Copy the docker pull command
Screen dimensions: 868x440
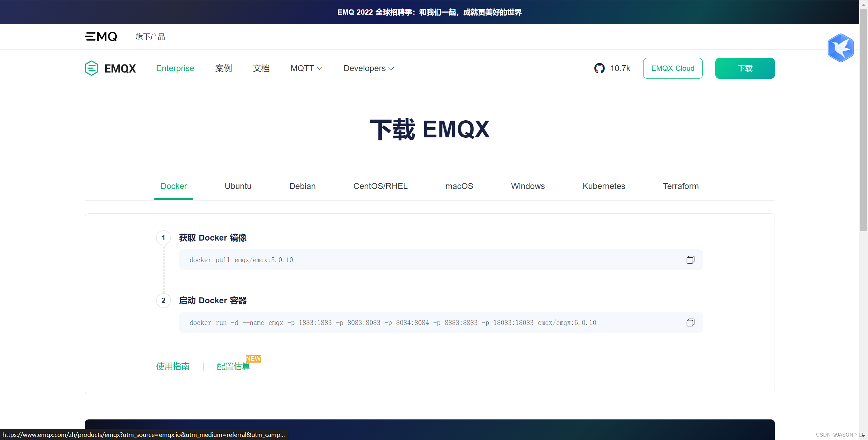(x=690, y=260)
